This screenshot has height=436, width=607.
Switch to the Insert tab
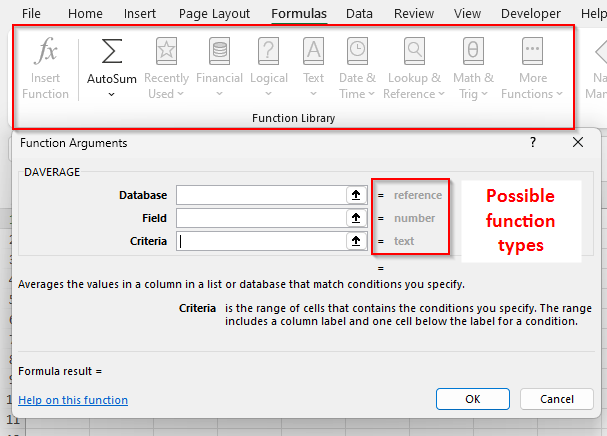tap(140, 14)
